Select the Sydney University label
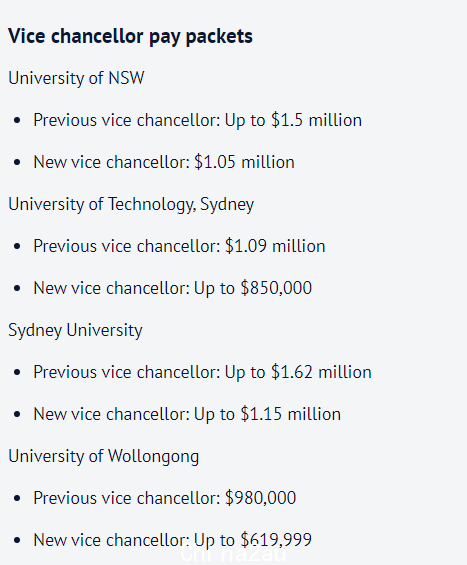Screen dimensions: 467x565 pyautogui.click(x=75, y=331)
